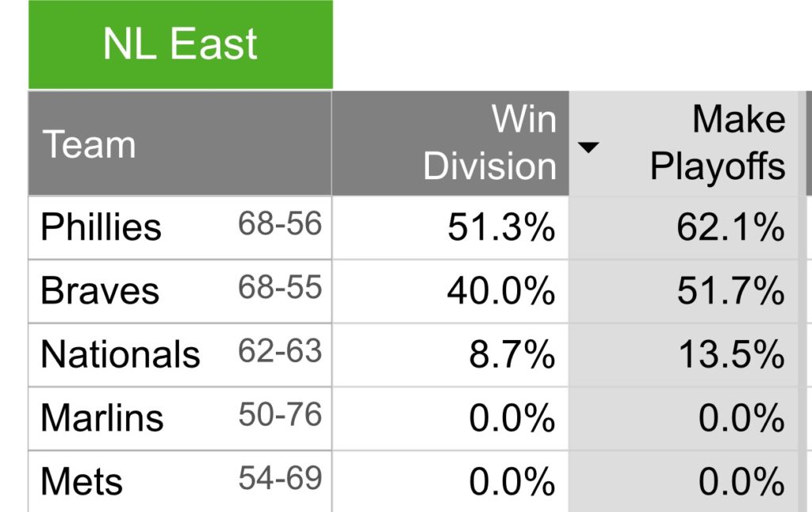Select the NL East division tab
812x512 pixels.
click(x=180, y=44)
